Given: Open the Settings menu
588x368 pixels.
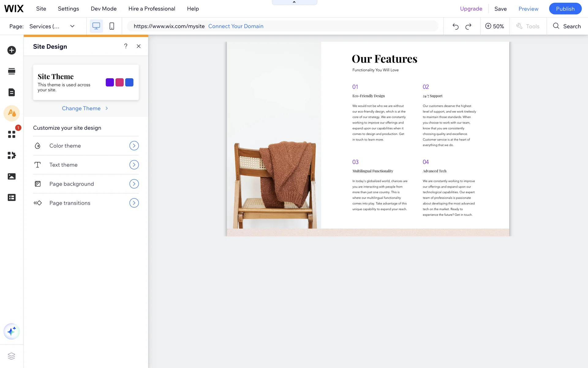Looking at the screenshot, I should pos(68,9).
